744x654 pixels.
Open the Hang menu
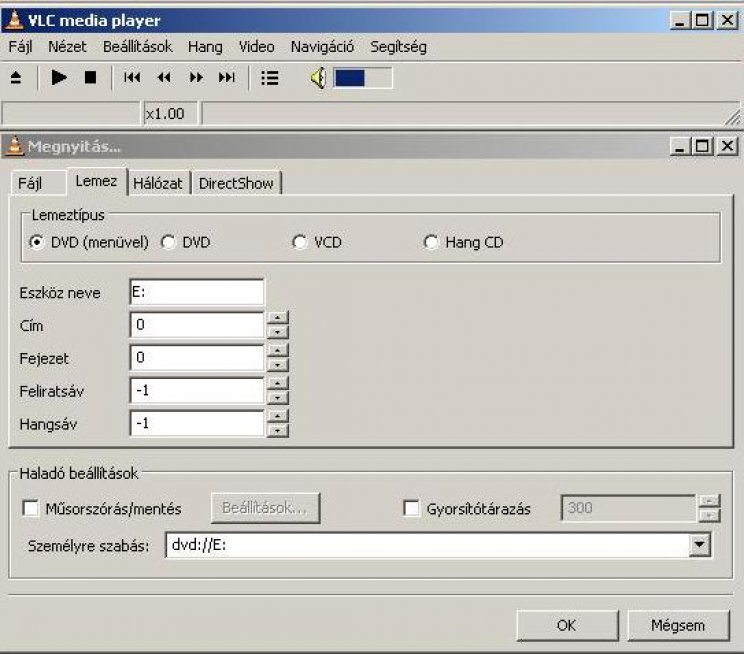[x=205, y=47]
